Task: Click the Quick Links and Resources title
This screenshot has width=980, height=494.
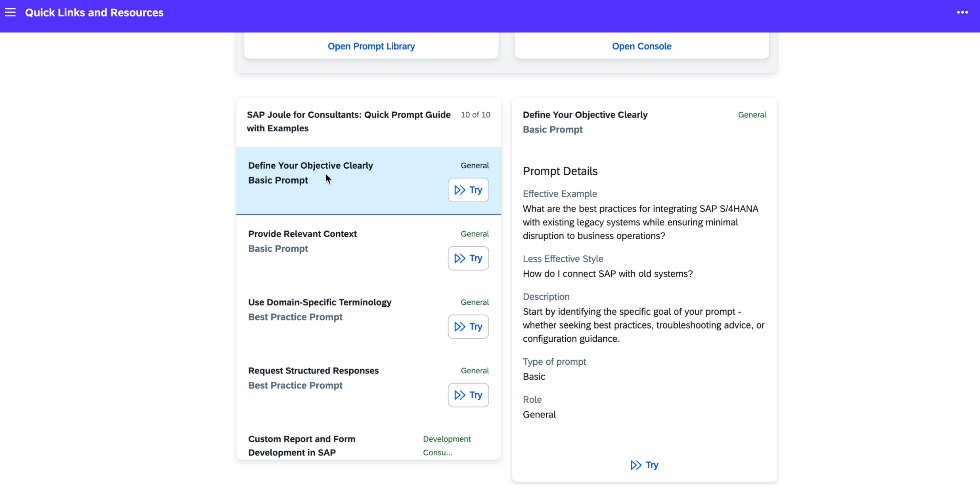Action: click(94, 13)
